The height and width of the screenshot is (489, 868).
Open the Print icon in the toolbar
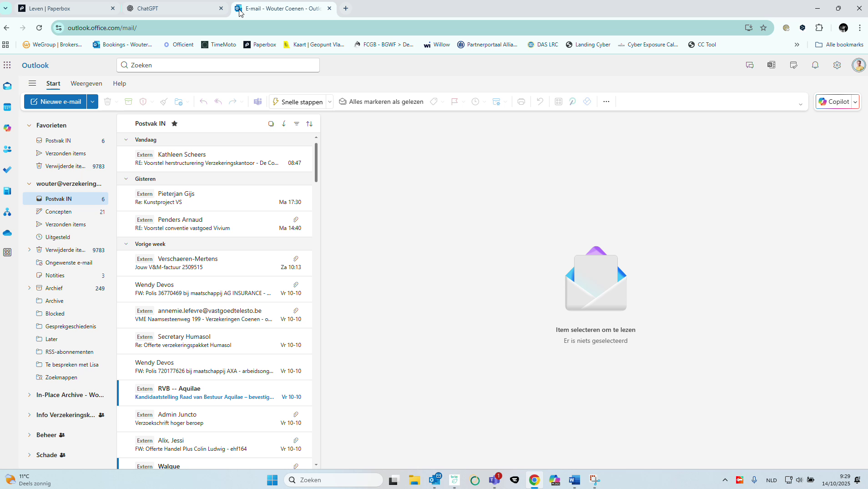[521, 102]
